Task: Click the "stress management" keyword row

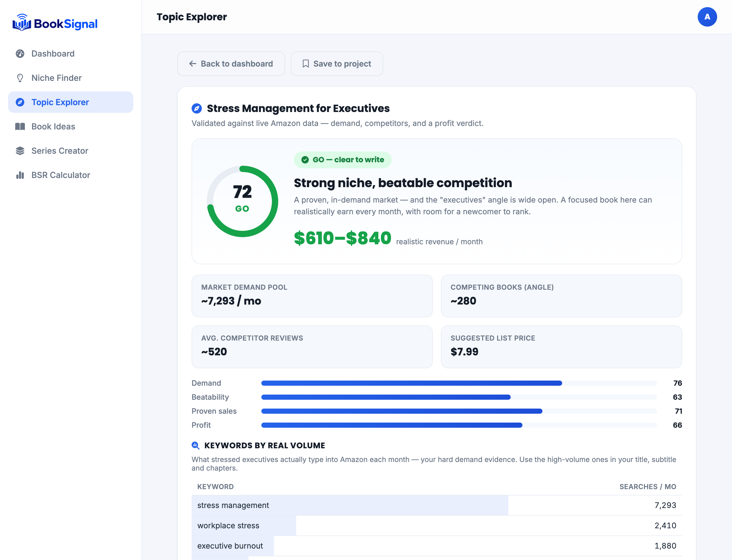Action: pos(436,505)
